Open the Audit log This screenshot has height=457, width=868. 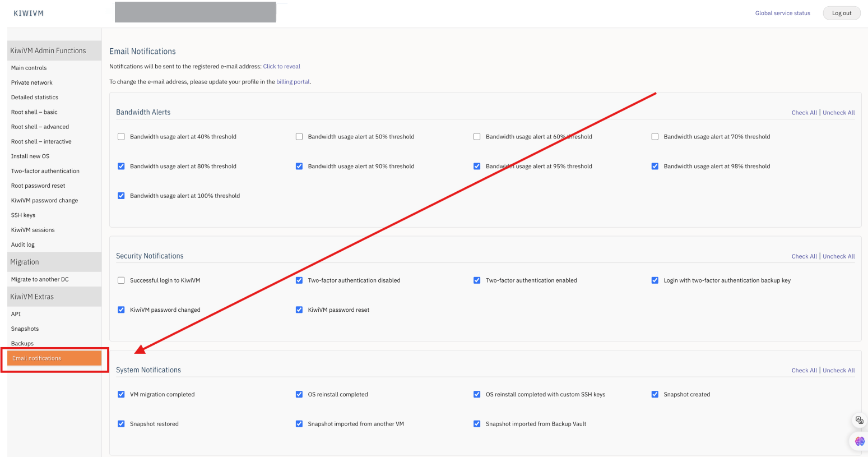[x=23, y=244]
